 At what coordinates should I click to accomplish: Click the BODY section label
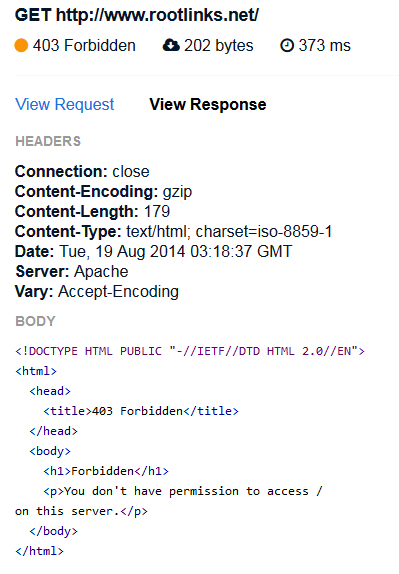(x=35, y=321)
